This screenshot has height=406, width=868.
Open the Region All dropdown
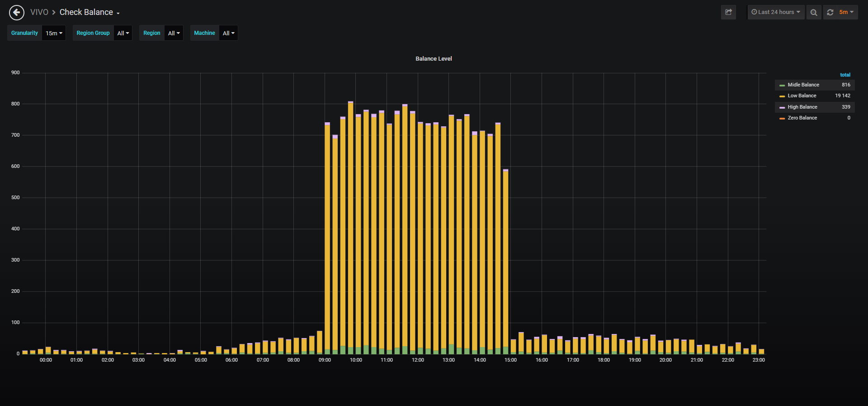pos(174,33)
